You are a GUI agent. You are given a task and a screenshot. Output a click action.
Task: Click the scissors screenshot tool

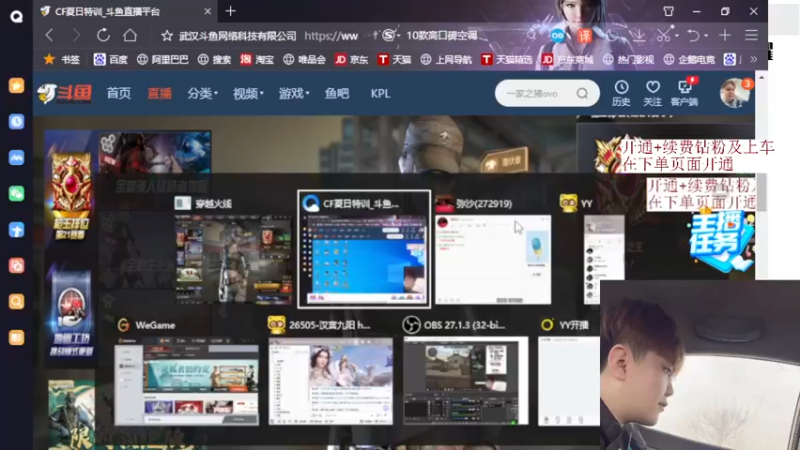[x=664, y=35]
